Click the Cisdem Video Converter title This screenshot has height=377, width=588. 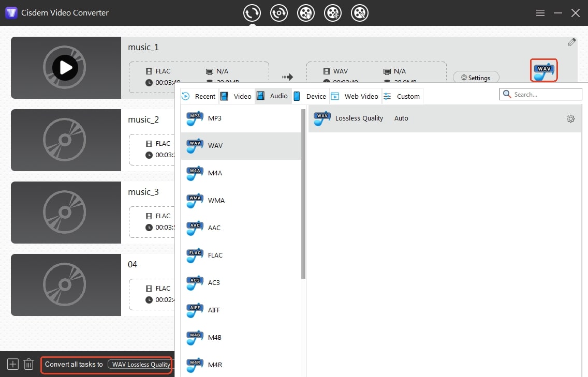pos(65,13)
